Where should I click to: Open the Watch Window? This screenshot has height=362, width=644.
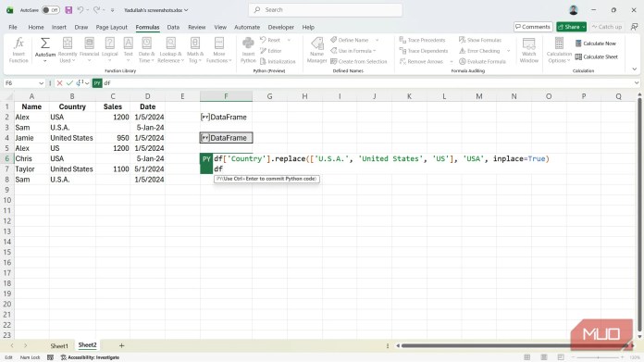tap(528, 50)
